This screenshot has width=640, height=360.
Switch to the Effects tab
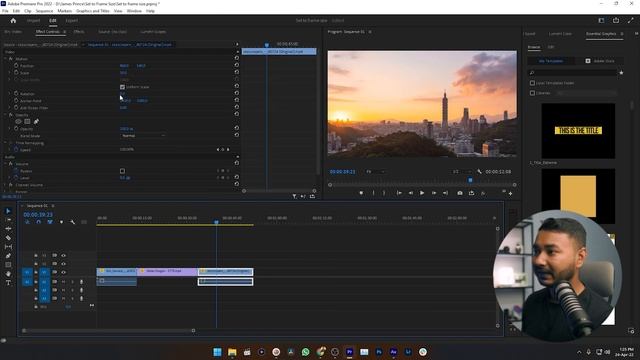coord(79,32)
